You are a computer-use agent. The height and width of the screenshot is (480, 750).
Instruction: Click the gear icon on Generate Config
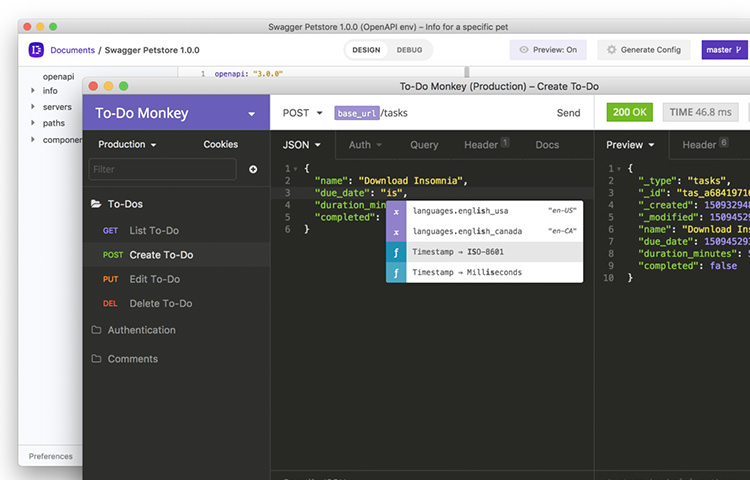pyautogui.click(x=611, y=50)
